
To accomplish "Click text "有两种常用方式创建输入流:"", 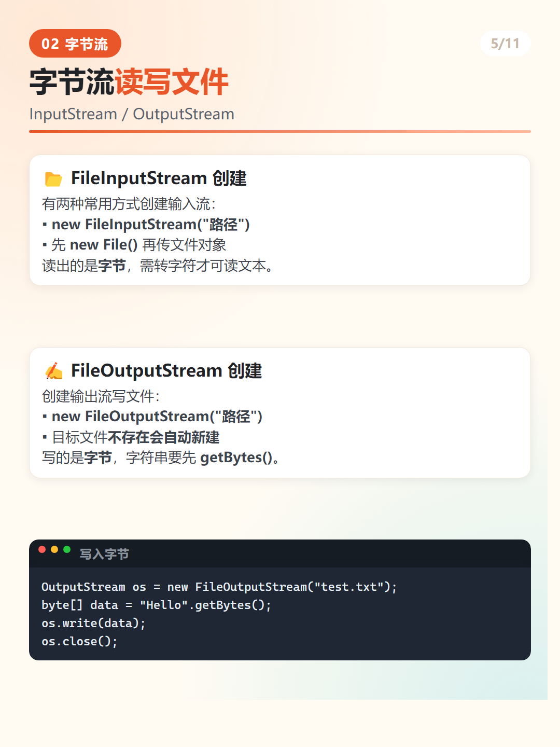I will coord(129,204).
